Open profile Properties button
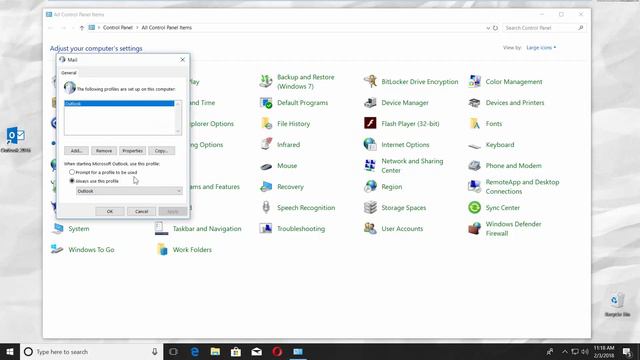Viewport: 640px width, 360px height. point(132,151)
